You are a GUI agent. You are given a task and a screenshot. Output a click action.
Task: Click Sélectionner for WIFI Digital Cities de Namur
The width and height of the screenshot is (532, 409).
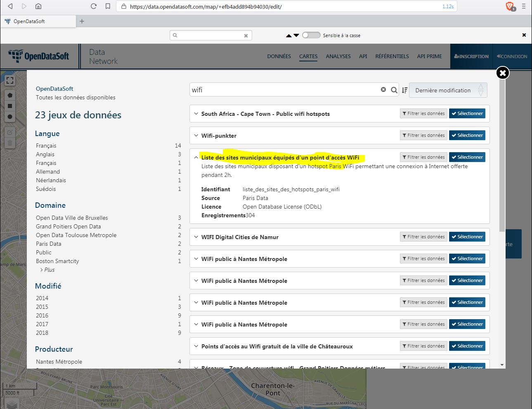click(x=467, y=237)
